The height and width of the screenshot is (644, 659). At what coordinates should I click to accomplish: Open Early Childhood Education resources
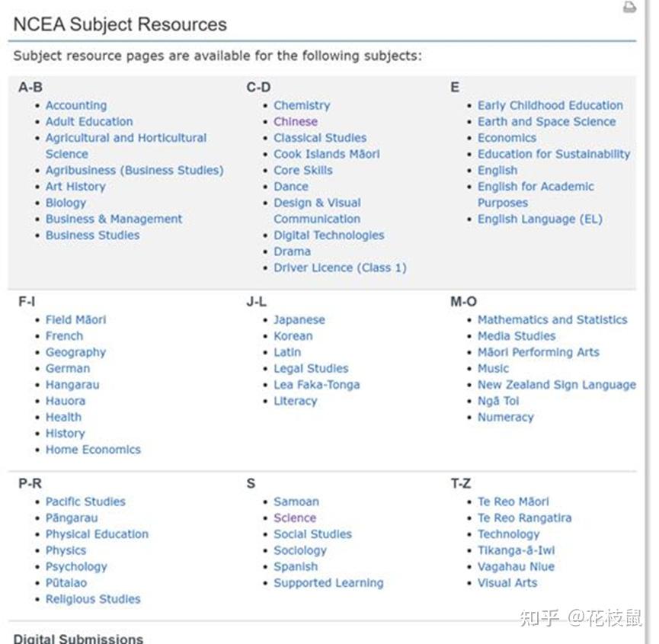[x=551, y=105]
